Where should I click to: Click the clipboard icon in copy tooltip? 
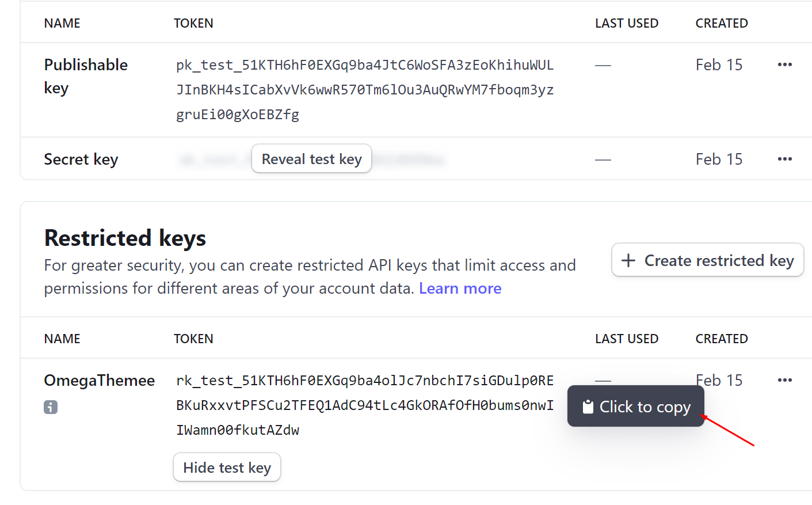pos(588,407)
